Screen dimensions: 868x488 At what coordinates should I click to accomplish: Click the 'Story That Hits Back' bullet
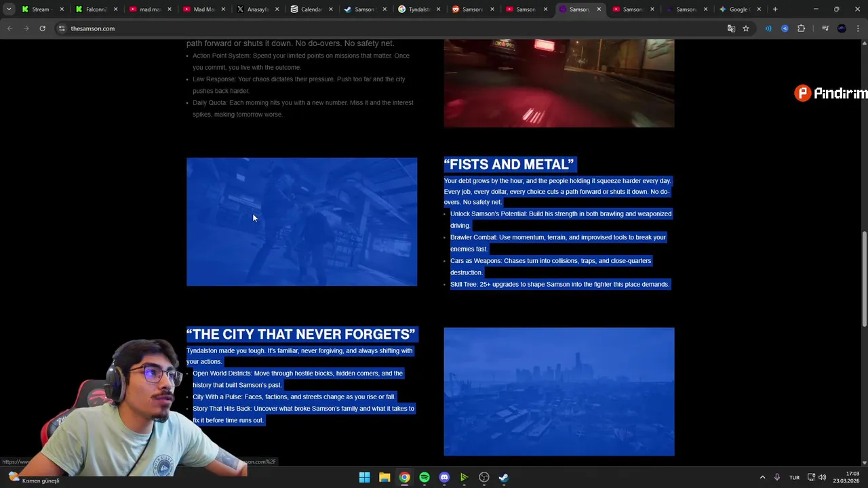[x=303, y=414]
